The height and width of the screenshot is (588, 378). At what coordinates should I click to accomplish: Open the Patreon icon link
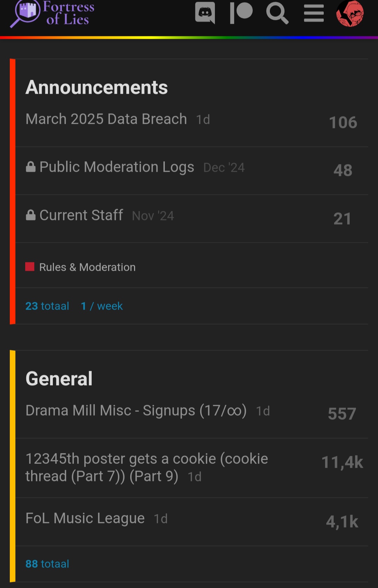tap(241, 13)
